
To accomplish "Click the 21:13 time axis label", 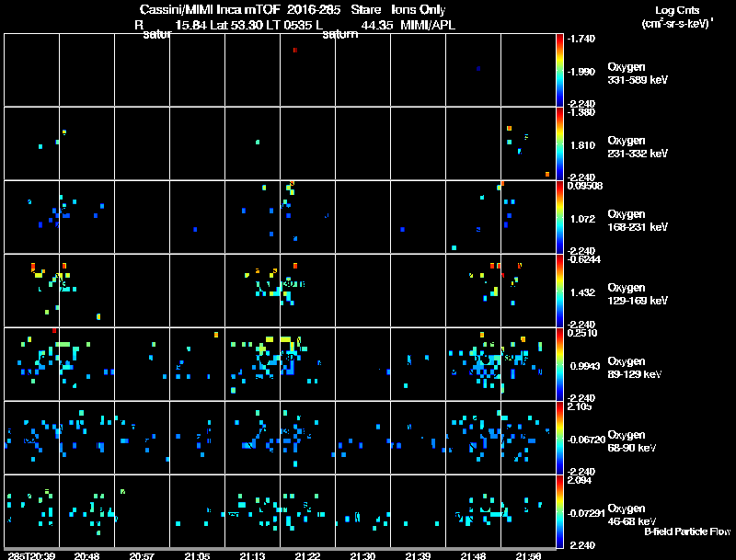I will [252, 555].
